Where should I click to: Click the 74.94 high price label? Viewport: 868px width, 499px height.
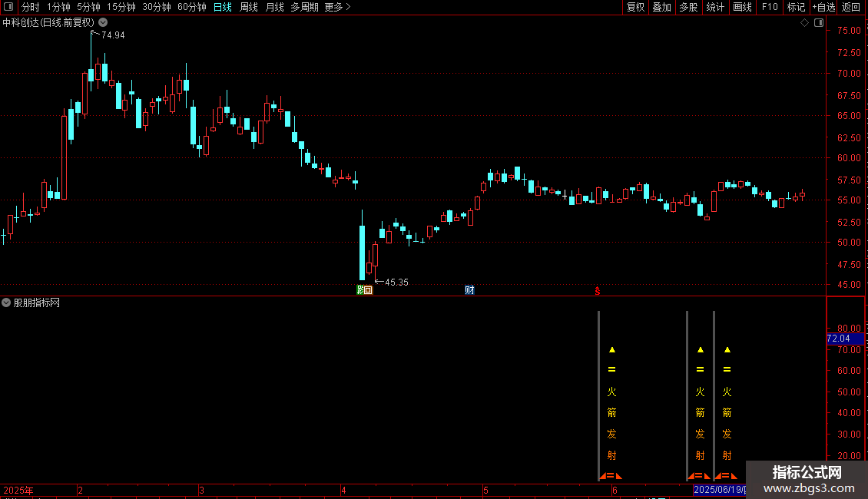(x=113, y=35)
